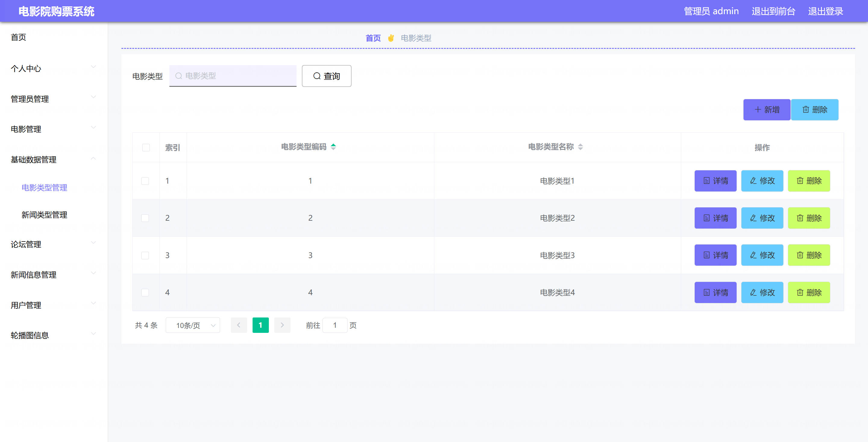The image size is (868, 442).
Task: Toggle the select-all checkbox in table header
Action: tap(146, 147)
